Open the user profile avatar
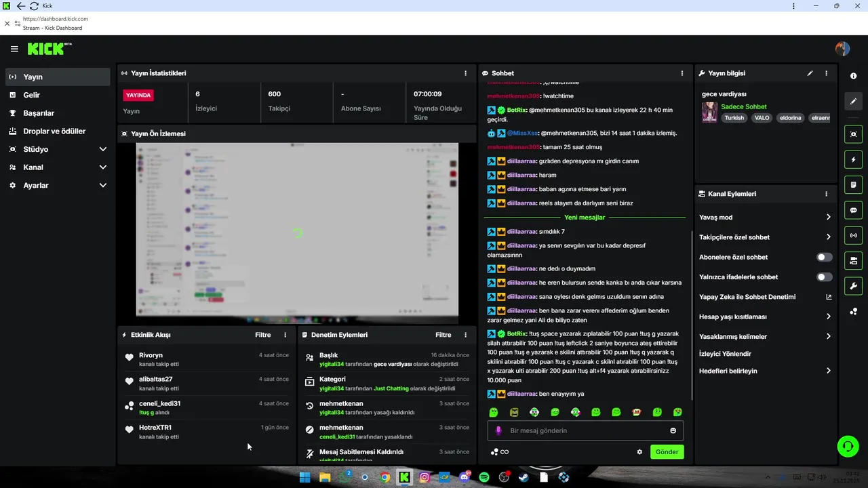 (x=842, y=49)
